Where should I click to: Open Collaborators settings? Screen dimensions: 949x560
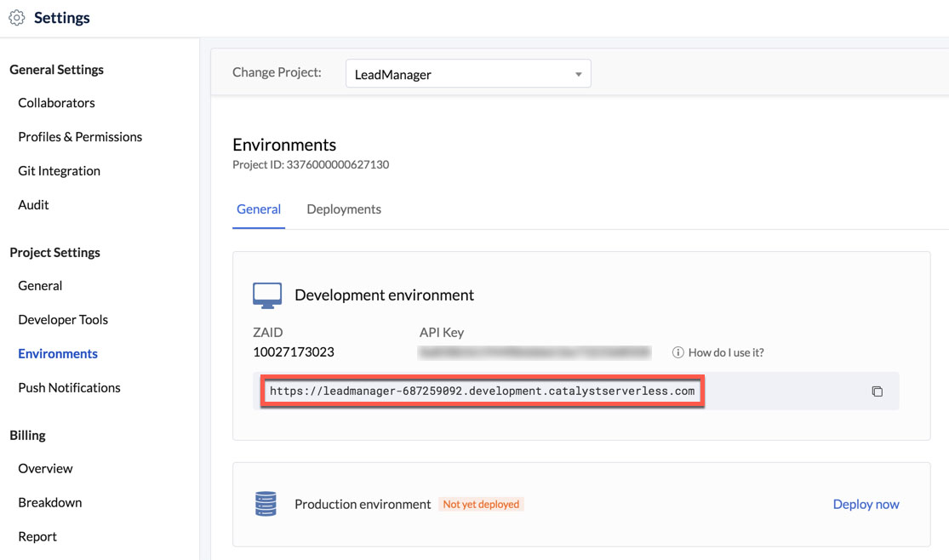[56, 103]
